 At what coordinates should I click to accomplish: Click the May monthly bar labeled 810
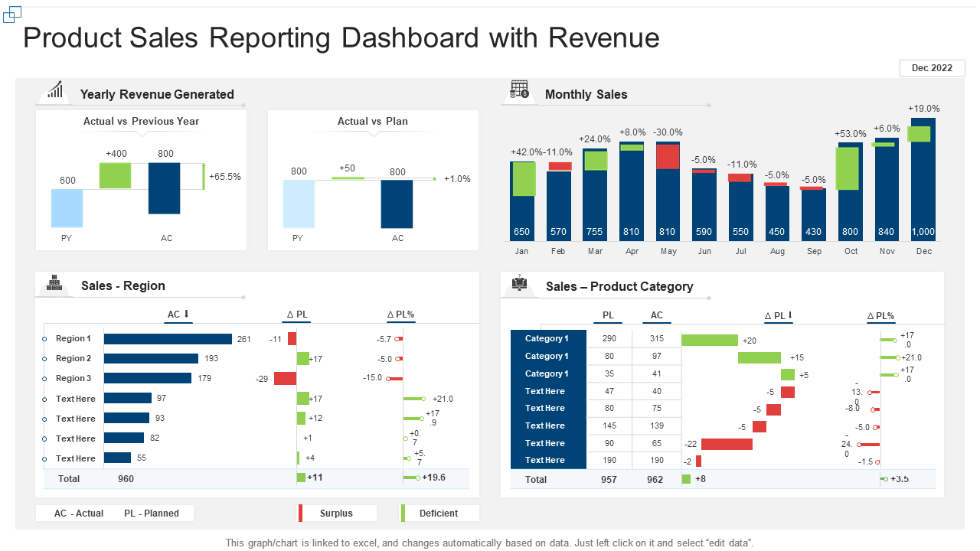pos(668,192)
